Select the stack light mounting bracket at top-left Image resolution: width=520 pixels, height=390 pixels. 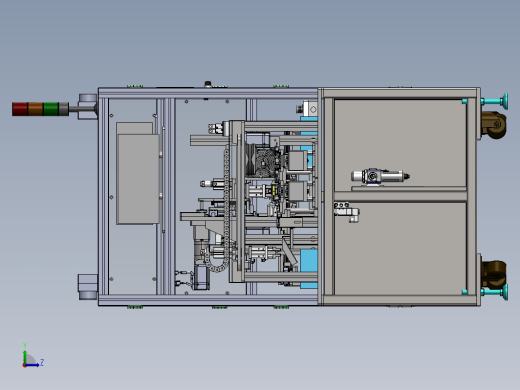tap(88, 107)
